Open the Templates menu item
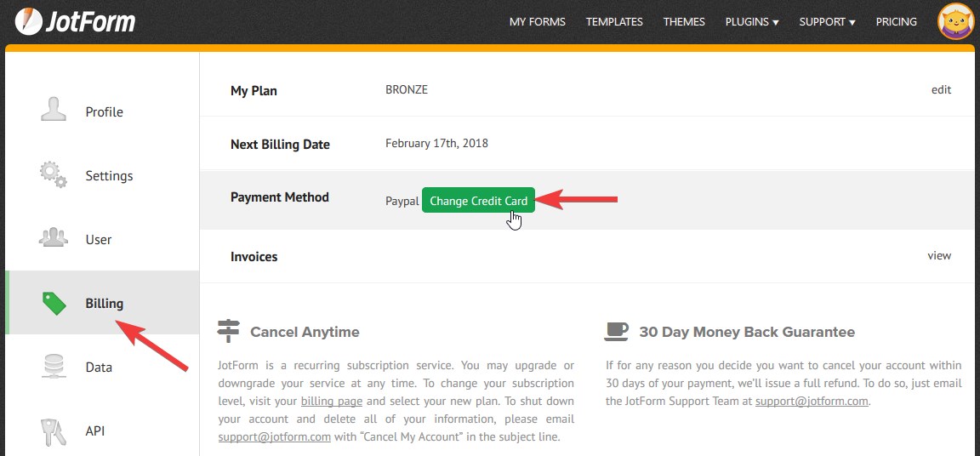This screenshot has height=456, width=980. click(614, 21)
